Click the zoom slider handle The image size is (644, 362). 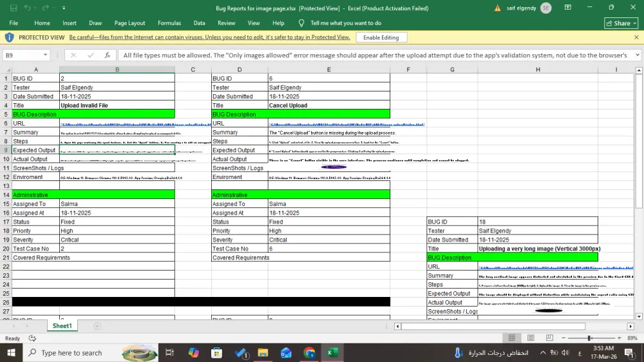click(x=589, y=338)
